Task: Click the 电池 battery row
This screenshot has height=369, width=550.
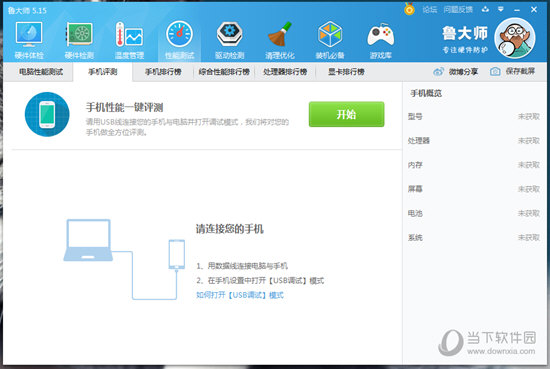Action: tap(474, 213)
